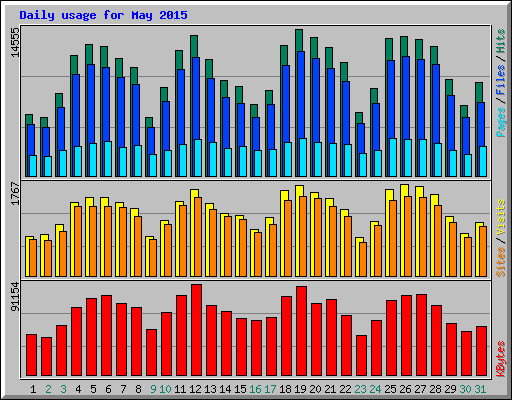512x400 pixels.
Task: Click day 16 on the x-axis
Action: [255, 389]
